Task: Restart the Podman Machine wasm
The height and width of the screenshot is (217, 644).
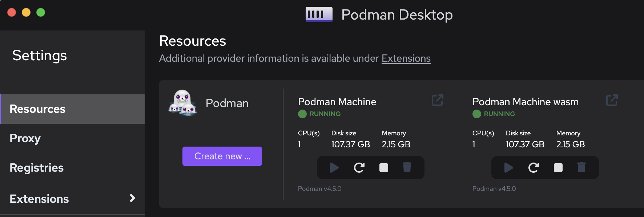Action: pyautogui.click(x=533, y=168)
